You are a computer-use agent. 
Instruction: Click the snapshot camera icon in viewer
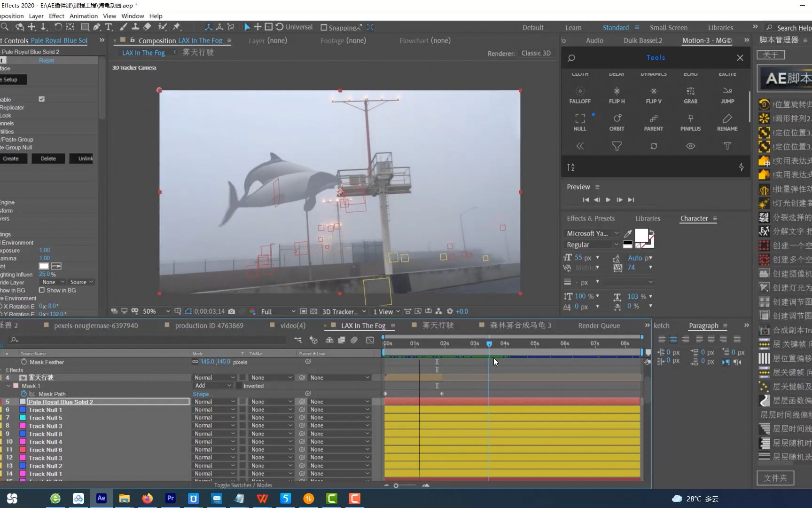(232, 311)
